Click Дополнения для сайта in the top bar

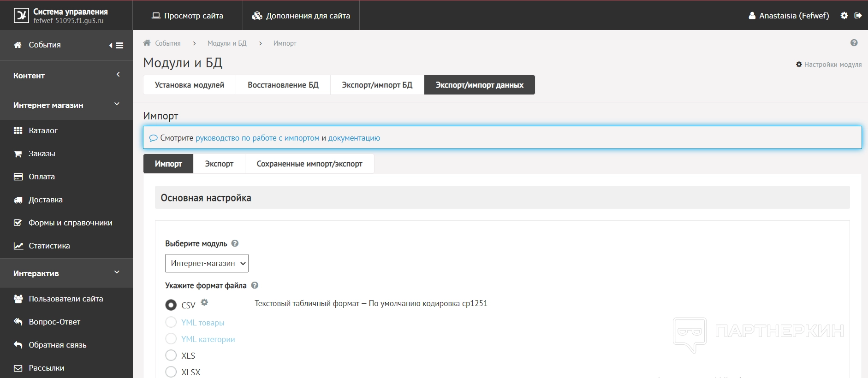tap(301, 16)
